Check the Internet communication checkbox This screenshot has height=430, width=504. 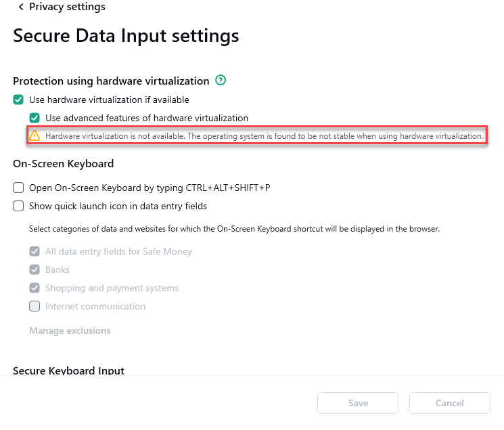pos(35,306)
